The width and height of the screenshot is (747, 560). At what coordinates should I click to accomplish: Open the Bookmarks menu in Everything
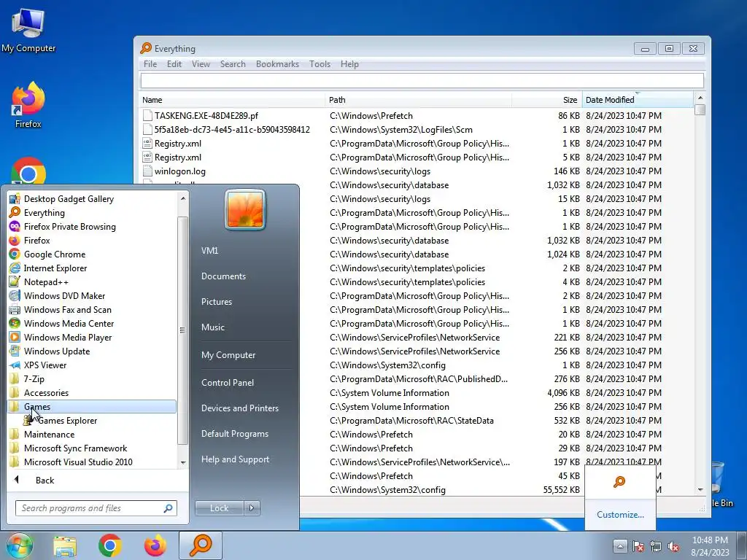(277, 64)
